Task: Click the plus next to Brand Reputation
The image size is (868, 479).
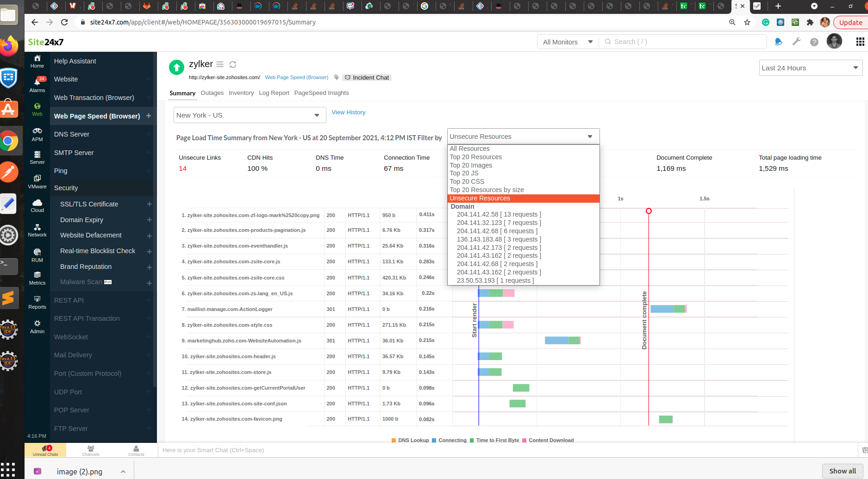Action: coord(149,267)
